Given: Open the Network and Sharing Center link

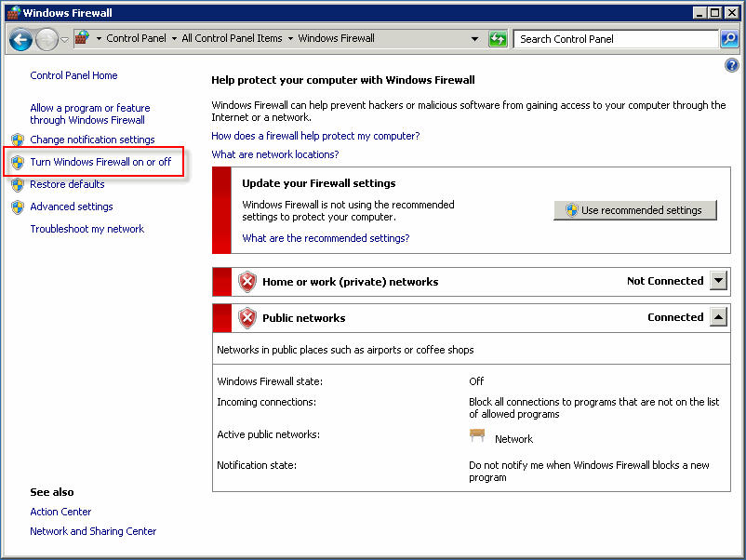Looking at the screenshot, I should click(x=93, y=531).
